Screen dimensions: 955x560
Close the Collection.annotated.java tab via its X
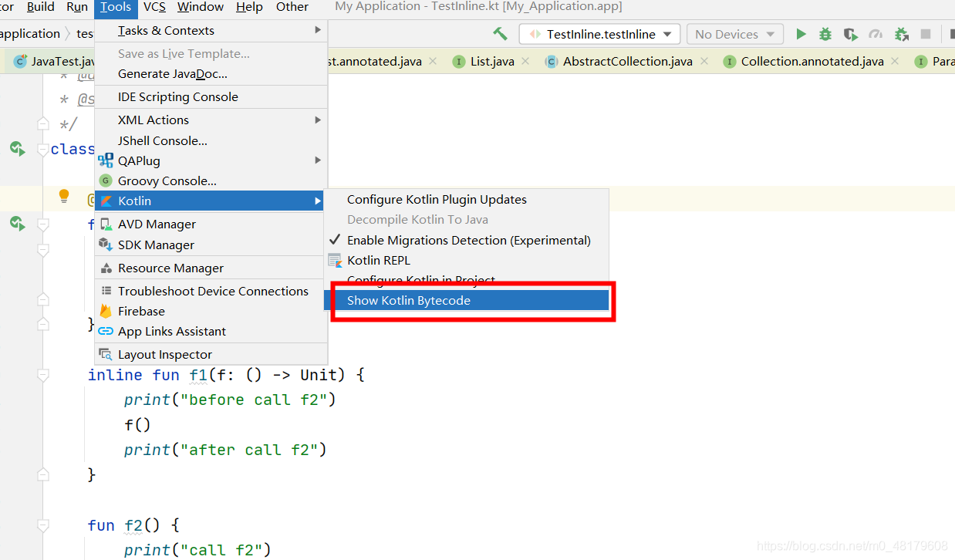pos(896,61)
